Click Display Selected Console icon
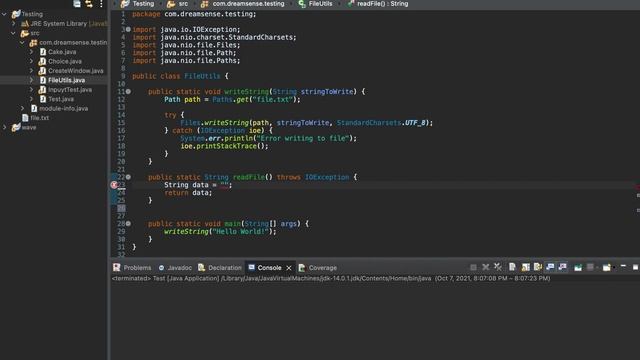The height and width of the screenshot is (360, 640). click(x=590, y=267)
